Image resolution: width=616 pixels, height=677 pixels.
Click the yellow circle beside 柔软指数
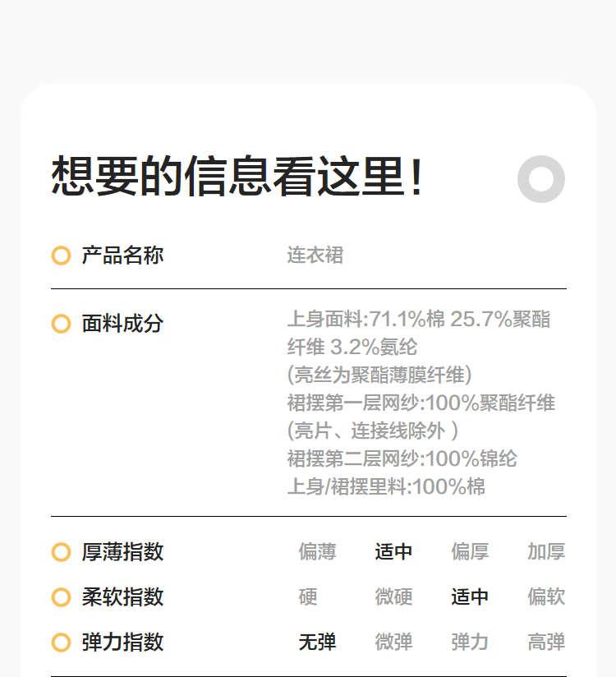(x=61, y=597)
